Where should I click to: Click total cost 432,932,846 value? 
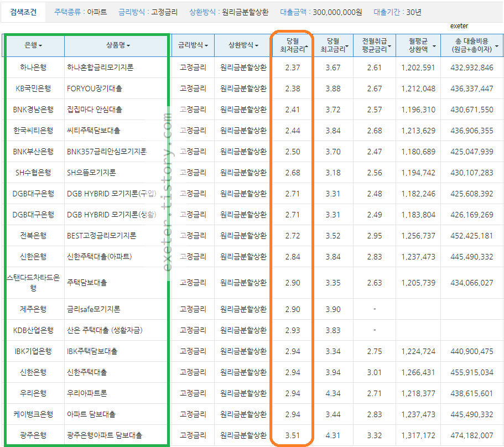click(472, 68)
